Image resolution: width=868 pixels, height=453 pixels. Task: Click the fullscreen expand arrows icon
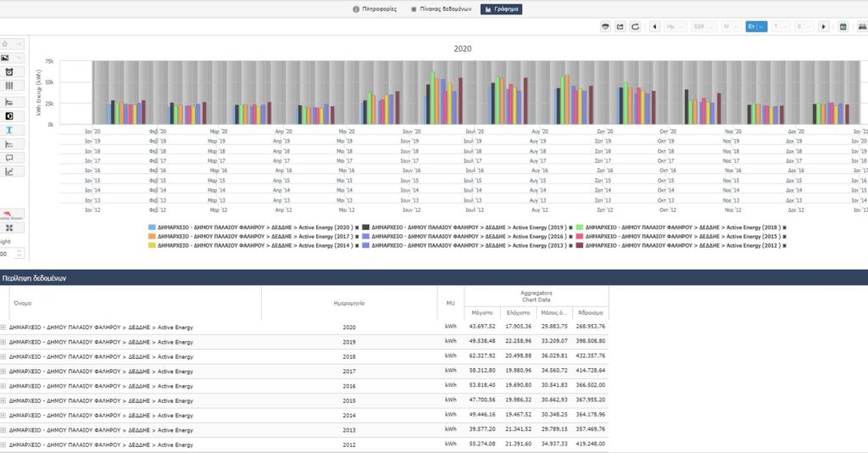coord(9,228)
